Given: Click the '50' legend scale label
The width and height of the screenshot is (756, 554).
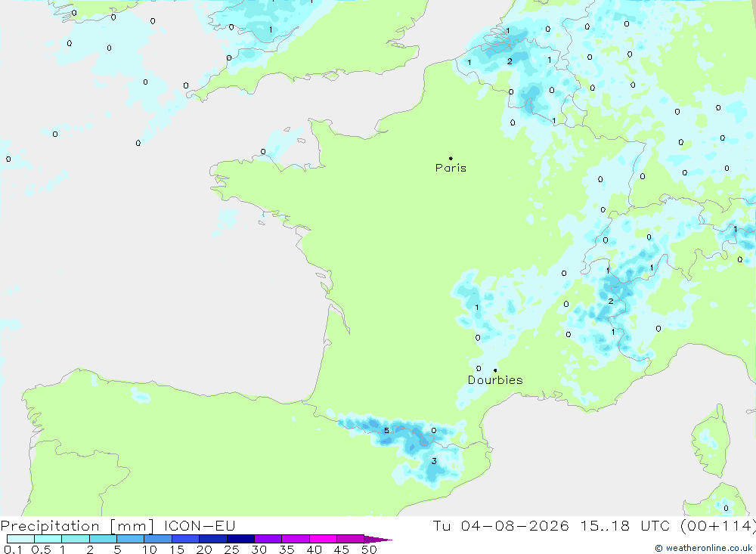Looking at the screenshot, I should (370, 549).
